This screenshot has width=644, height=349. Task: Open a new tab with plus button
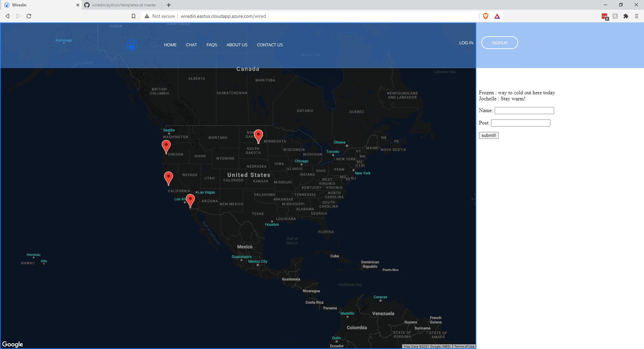pos(169,5)
